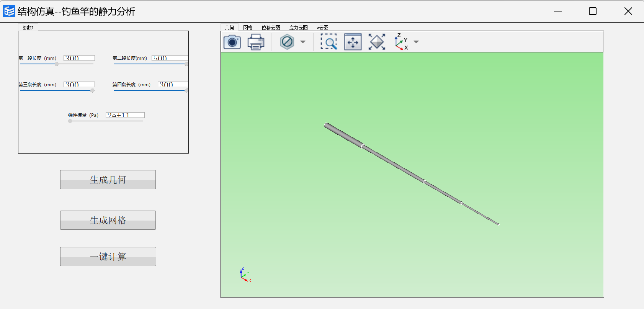Click the axis triad in the viewport corner
The width and height of the screenshot is (644, 309).
pos(245,275)
